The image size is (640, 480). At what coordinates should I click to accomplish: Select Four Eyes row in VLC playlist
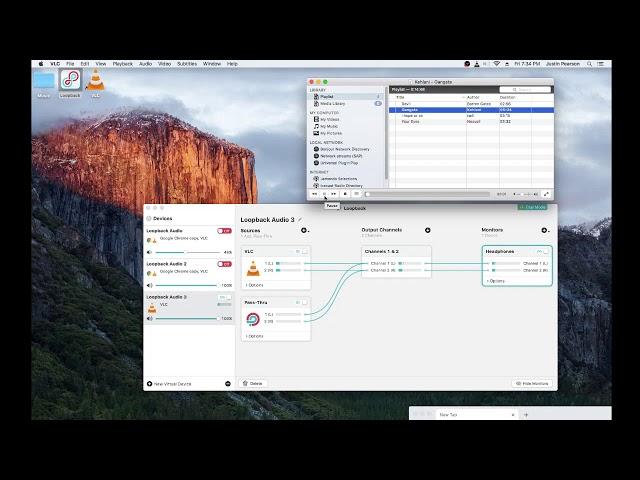(471, 122)
